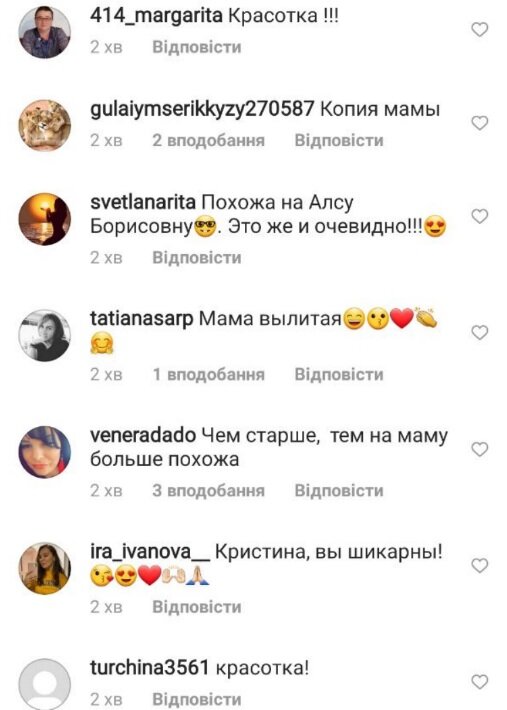507x710 pixels.
Task: Reply to 414_margarita via Відповісти
Action: coord(196,47)
